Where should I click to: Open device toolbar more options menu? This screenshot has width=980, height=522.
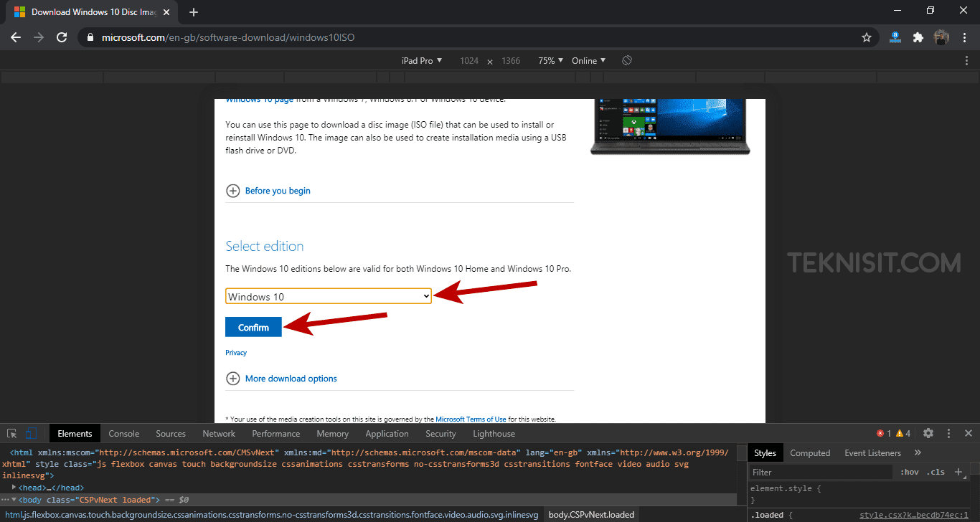967,61
